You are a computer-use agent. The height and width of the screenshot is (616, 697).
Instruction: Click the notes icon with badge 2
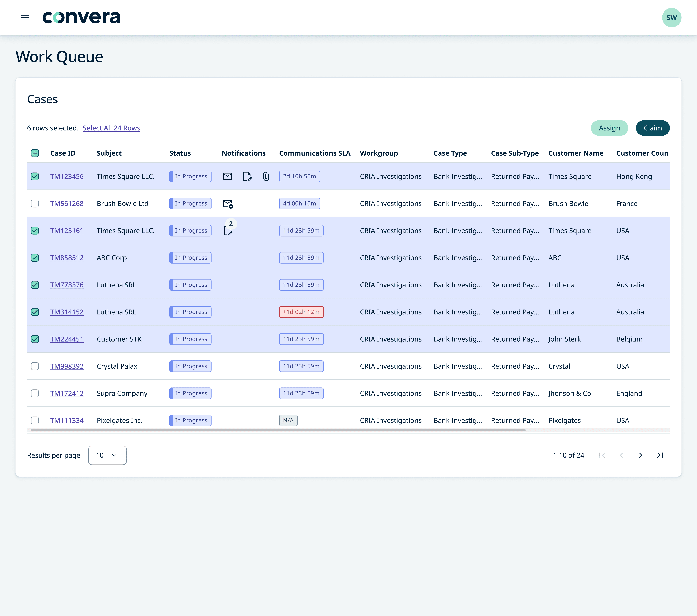228,231
